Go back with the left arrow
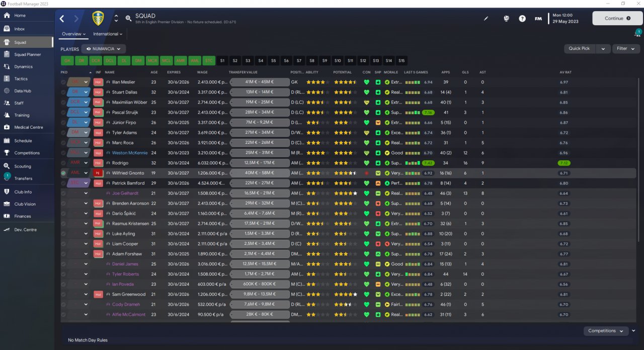Screen dimensions: 644x350 pos(62,19)
